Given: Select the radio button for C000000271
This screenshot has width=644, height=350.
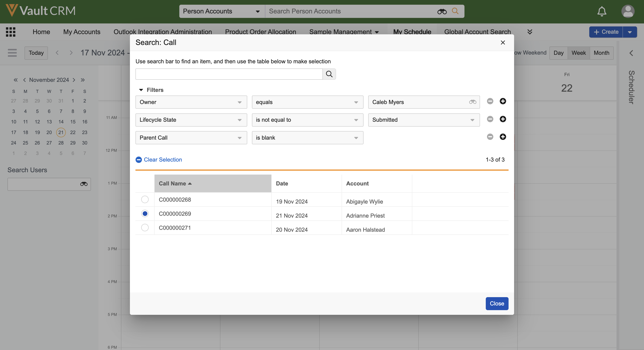Looking at the screenshot, I should [145, 228].
